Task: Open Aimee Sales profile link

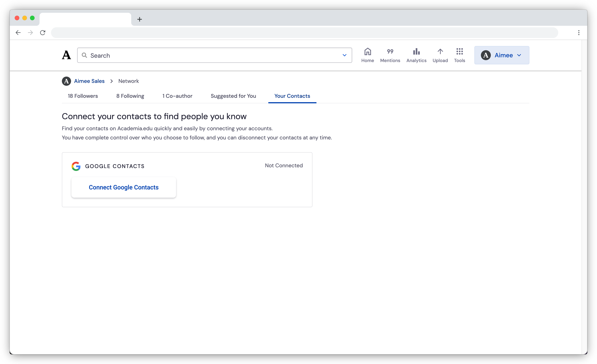Action: (x=89, y=81)
